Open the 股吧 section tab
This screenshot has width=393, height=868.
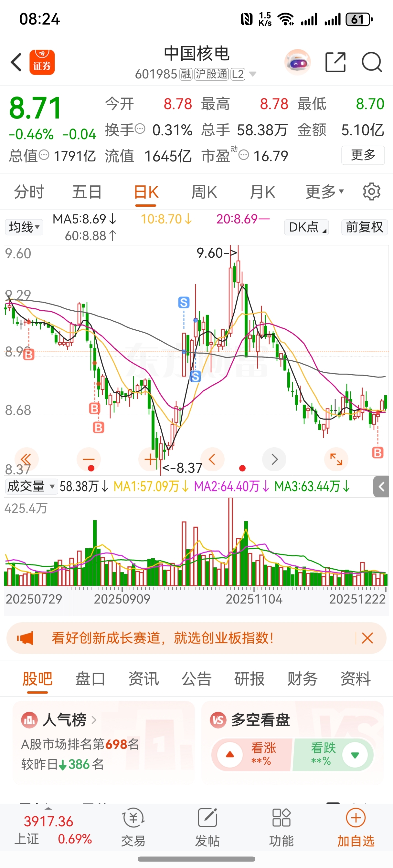[x=37, y=679]
